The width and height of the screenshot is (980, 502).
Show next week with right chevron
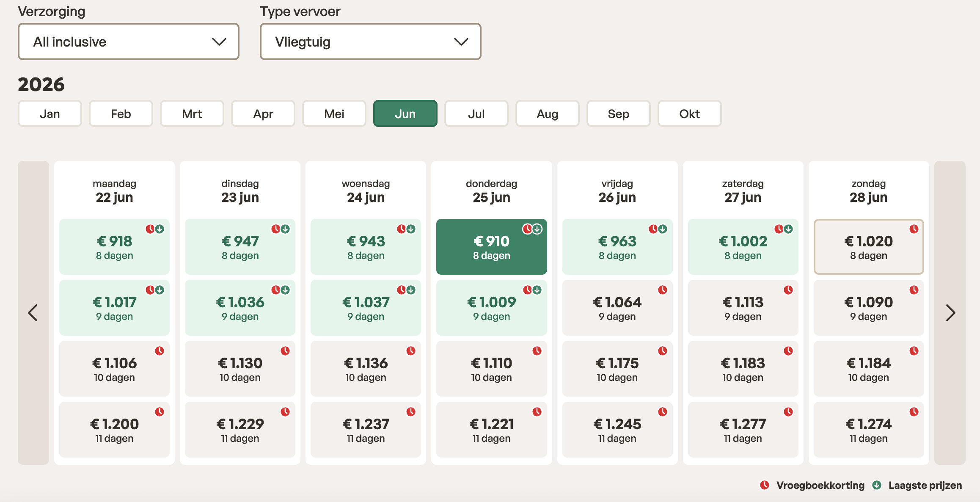[950, 313]
